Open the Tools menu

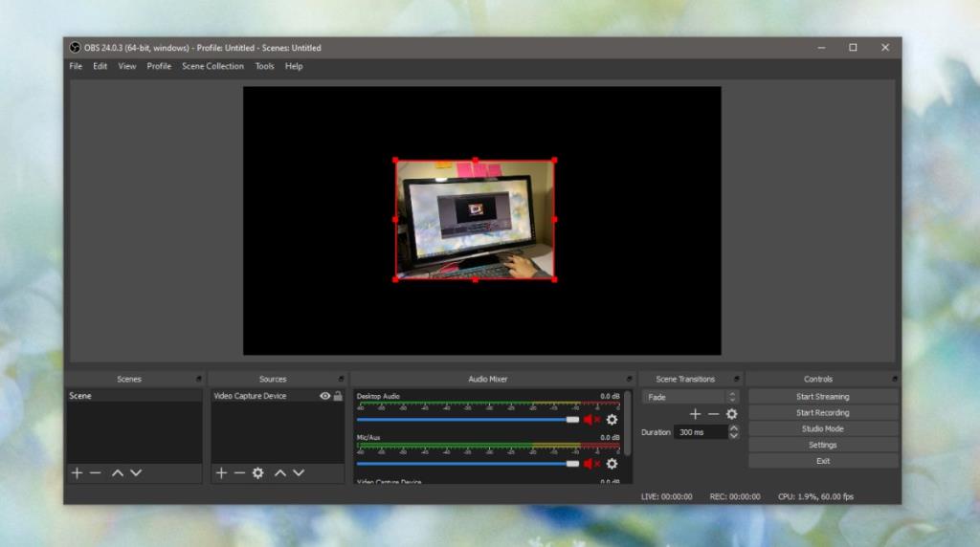(x=264, y=67)
